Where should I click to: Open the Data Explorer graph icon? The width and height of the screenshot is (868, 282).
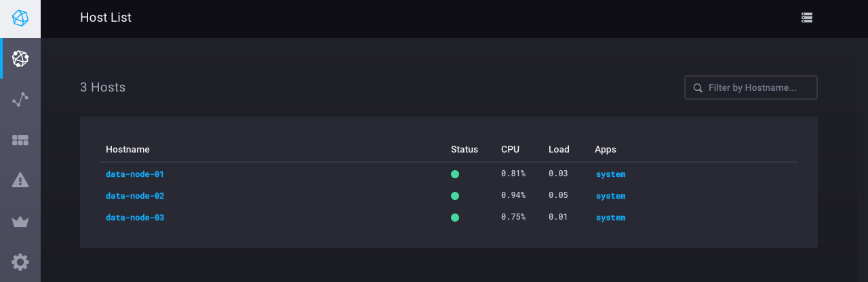pyautogui.click(x=20, y=100)
